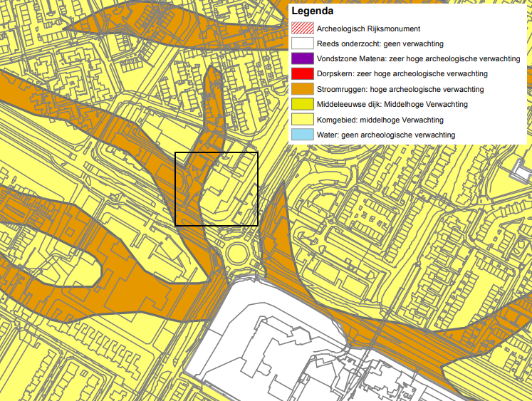The width and height of the screenshot is (532, 401).
Task: Click the purple Vondstzone Matena swatch
Action: coord(302,58)
